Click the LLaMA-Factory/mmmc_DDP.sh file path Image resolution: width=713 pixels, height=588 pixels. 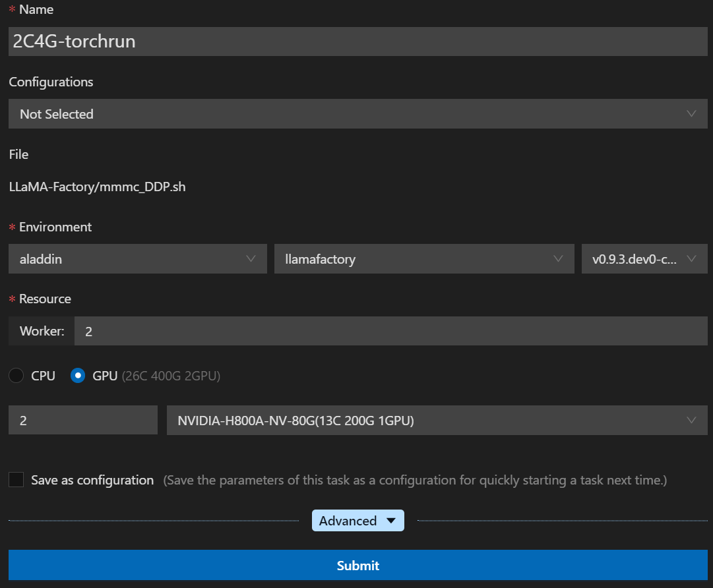(x=98, y=187)
